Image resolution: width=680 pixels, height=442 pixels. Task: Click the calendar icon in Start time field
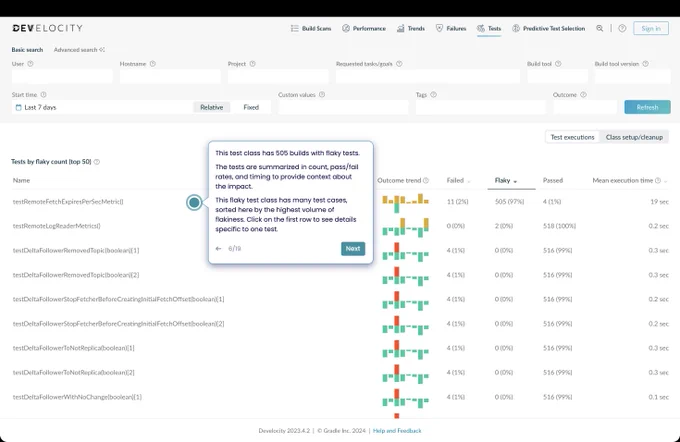(18, 107)
